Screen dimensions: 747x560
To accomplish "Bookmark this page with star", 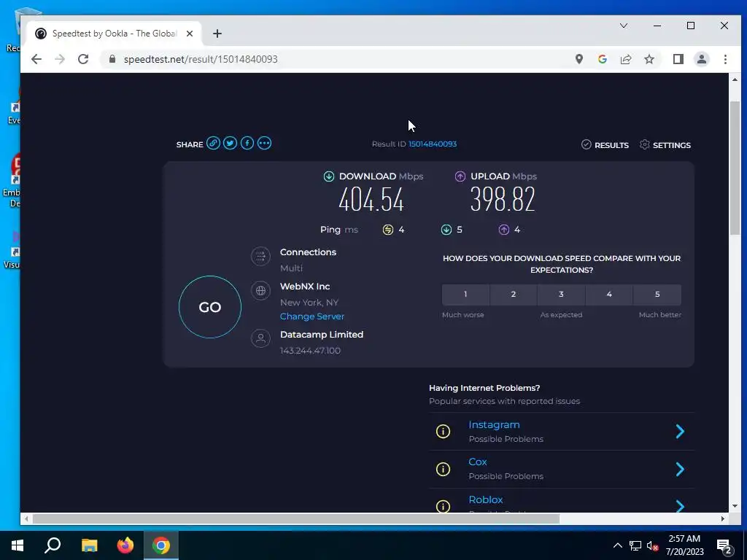I will coord(649,59).
